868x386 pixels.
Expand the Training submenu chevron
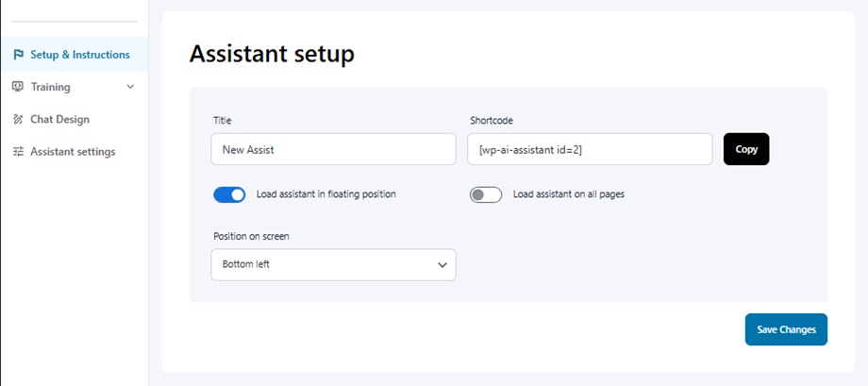click(130, 87)
